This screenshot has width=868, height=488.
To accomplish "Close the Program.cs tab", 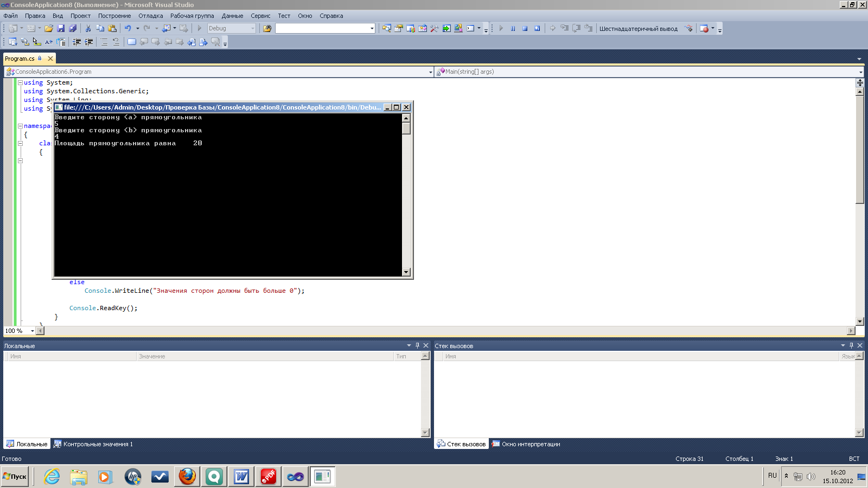I will [x=50, y=59].
